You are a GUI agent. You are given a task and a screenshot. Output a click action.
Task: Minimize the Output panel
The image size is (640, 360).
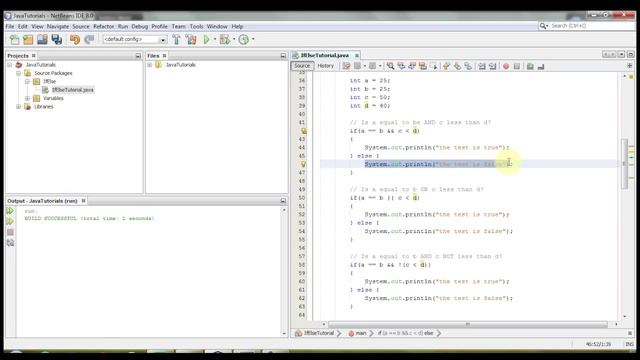point(283,201)
